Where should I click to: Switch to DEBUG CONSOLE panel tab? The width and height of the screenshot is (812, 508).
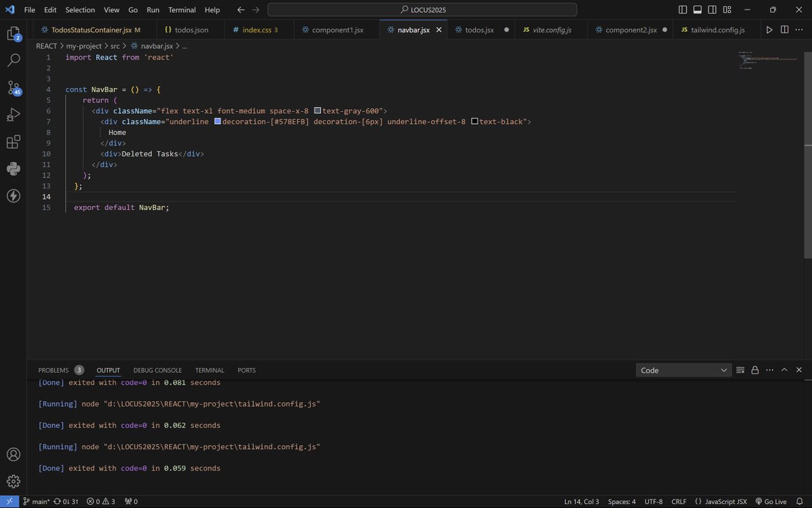[158, 370]
